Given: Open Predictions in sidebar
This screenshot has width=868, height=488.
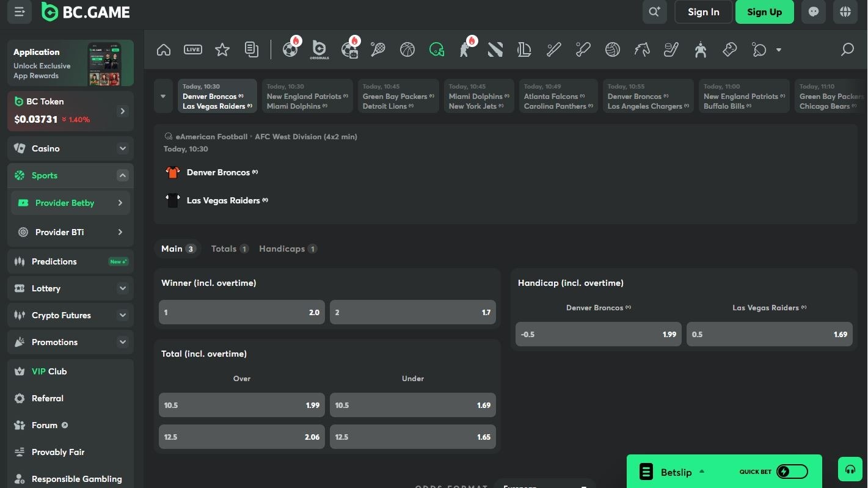Looking at the screenshot, I should pos(70,261).
